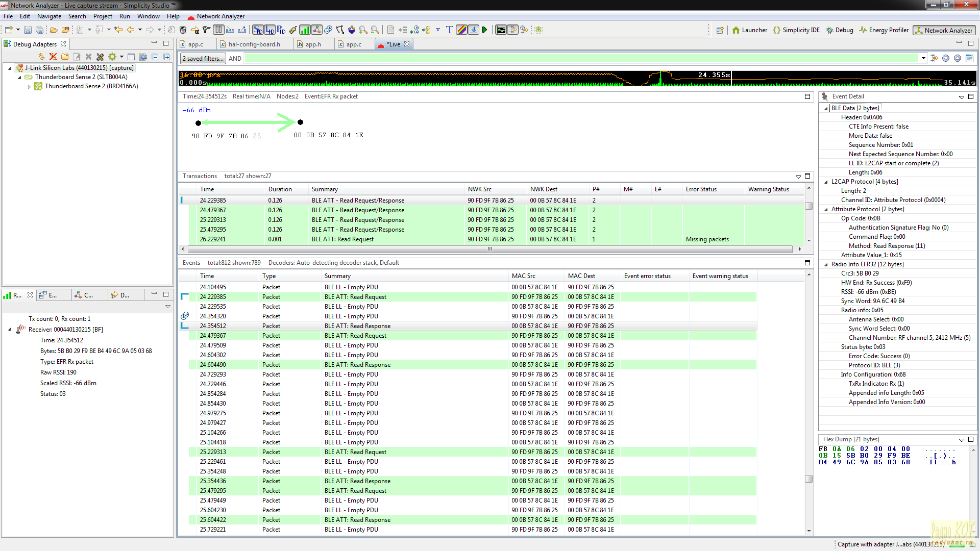980x551 pixels.
Task: Open the Simplicity IDE perspective
Action: pyautogui.click(x=796, y=30)
